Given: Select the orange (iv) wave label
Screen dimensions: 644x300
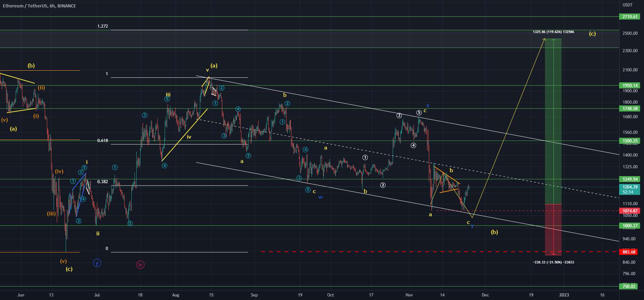Looking at the screenshot, I should (59, 171).
